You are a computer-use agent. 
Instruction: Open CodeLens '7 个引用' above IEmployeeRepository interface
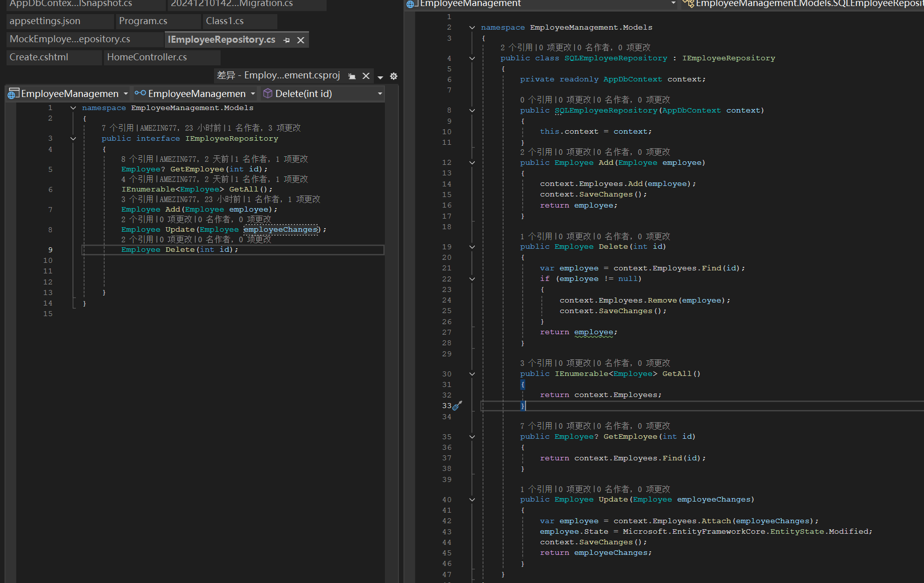pyautogui.click(x=117, y=128)
